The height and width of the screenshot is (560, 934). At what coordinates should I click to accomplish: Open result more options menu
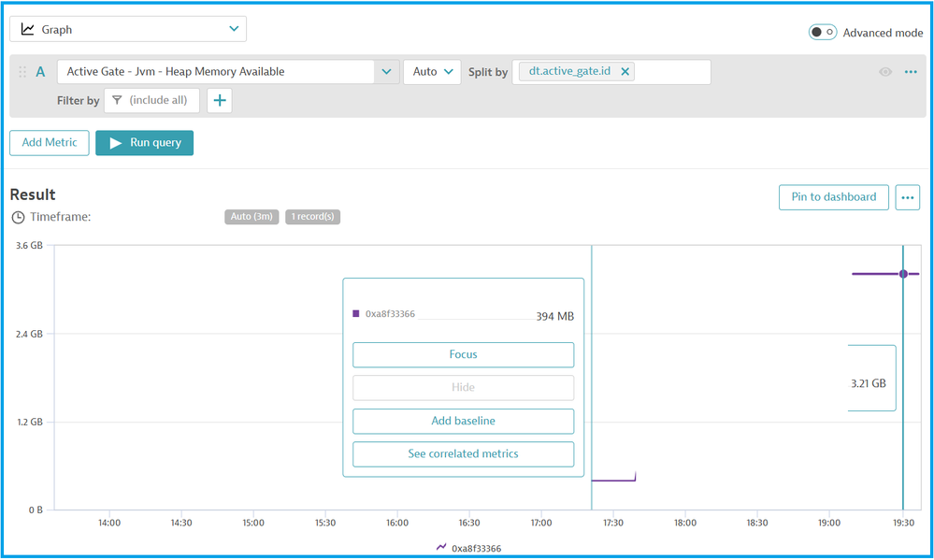908,197
